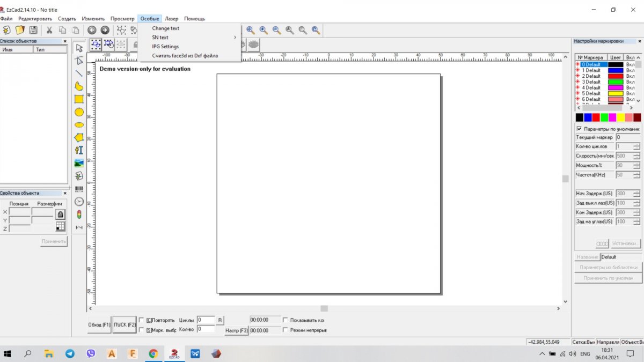The height and width of the screenshot is (362, 644).
Task: Pick the barcode tool
Action: coord(79,189)
